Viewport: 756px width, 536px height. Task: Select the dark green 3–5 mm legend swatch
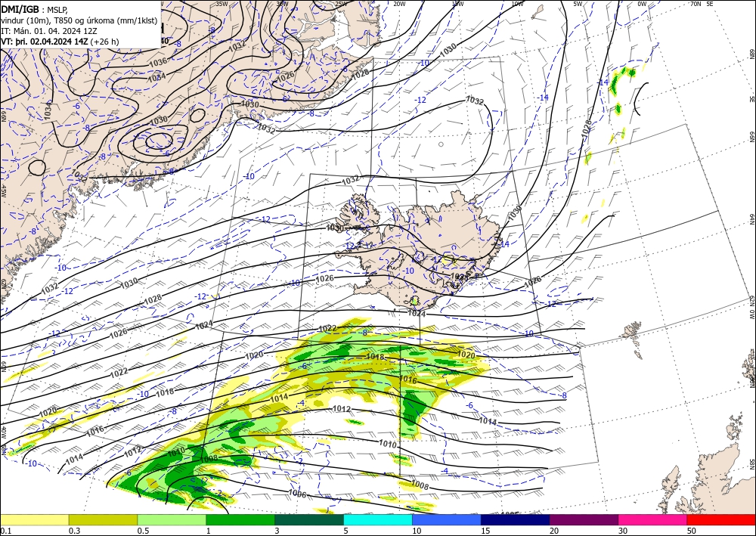click(309, 519)
